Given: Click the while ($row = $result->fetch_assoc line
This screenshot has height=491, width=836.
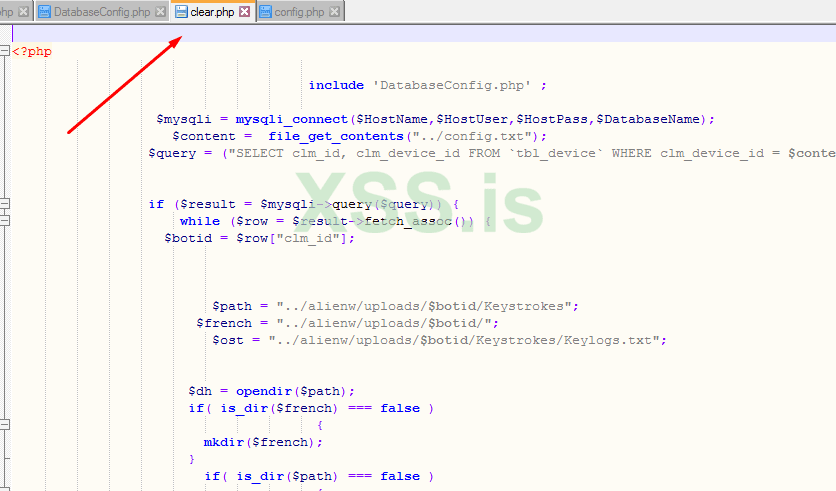Looking at the screenshot, I should (x=335, y=221).
